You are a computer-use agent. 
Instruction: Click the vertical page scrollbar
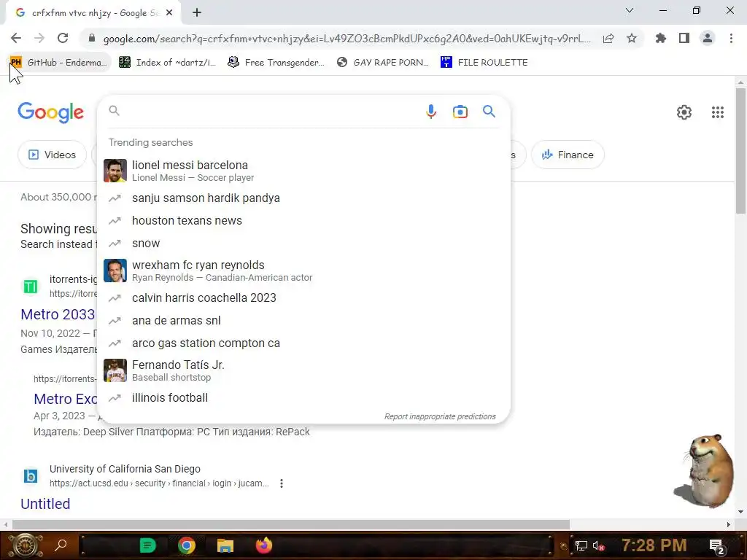(x=740, y=150)
